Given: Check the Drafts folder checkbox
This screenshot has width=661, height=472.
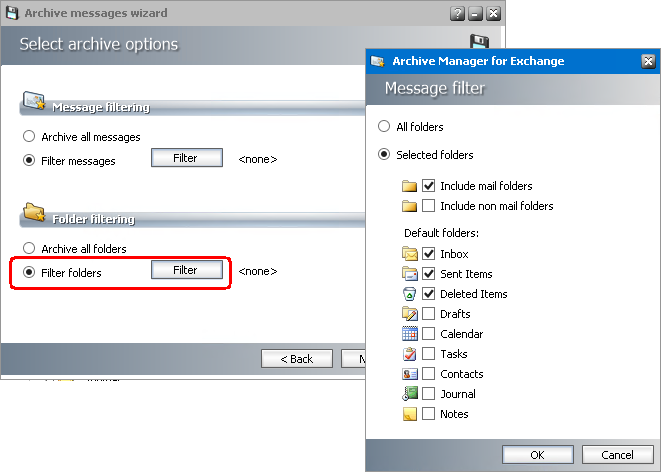Looking at the screenshot, I should click(428, 314).
